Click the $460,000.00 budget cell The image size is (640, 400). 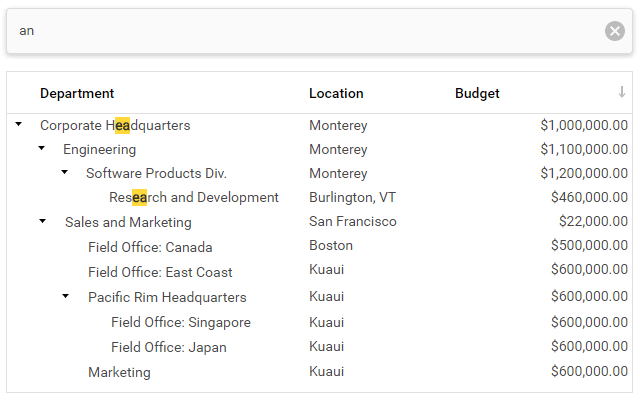click(589, 197)
